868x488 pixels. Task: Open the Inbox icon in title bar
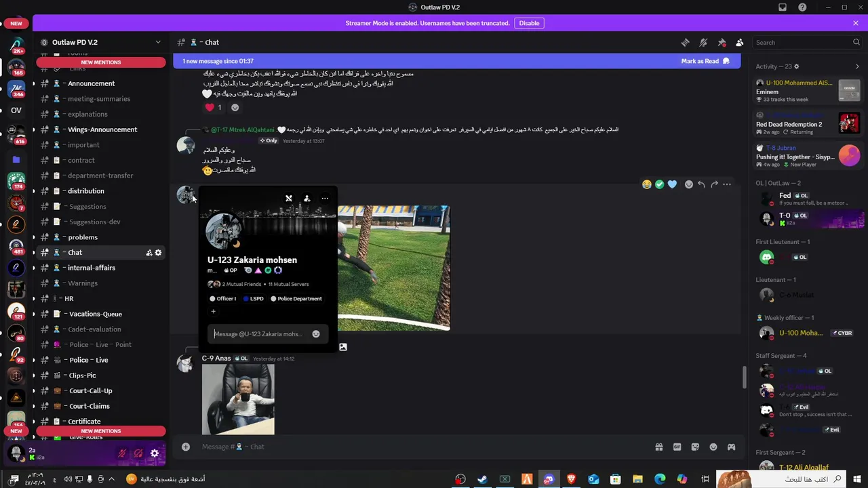pos(783,7)
